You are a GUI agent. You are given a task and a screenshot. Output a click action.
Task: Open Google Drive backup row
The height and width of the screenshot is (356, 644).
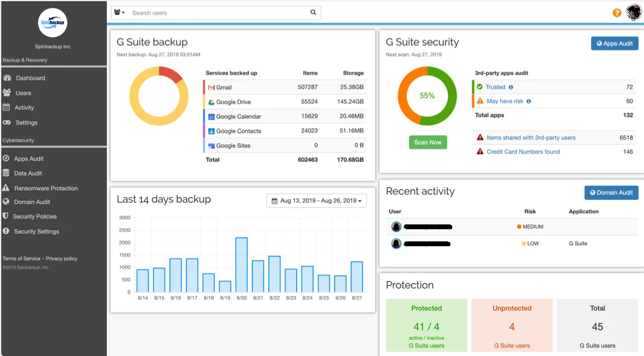coord(284,102)
